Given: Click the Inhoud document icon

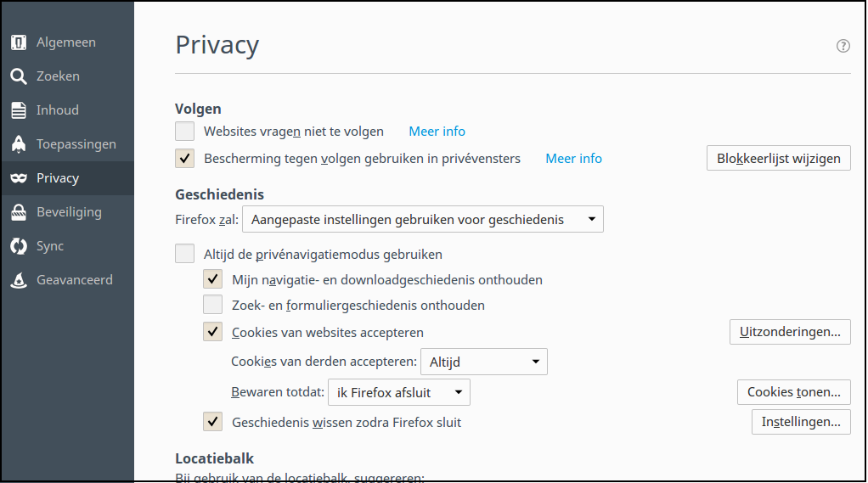Looking at the screenshot, I should coord(19,110).
